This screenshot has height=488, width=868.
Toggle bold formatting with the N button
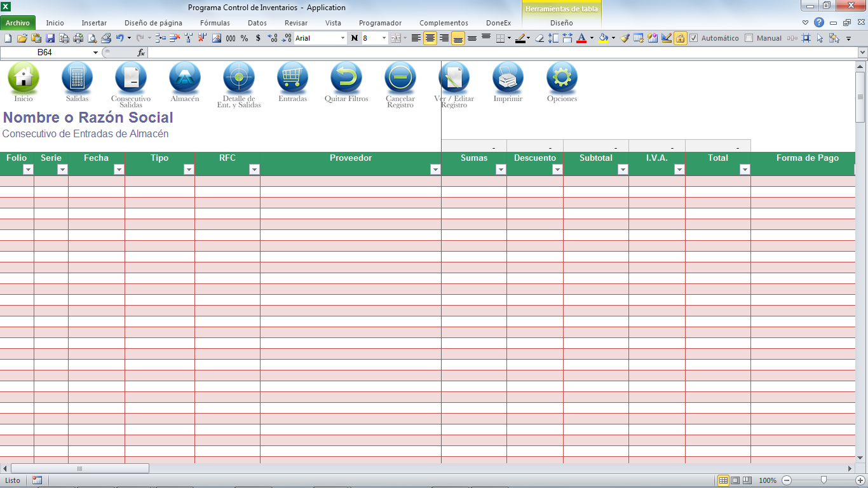[355, 38]
